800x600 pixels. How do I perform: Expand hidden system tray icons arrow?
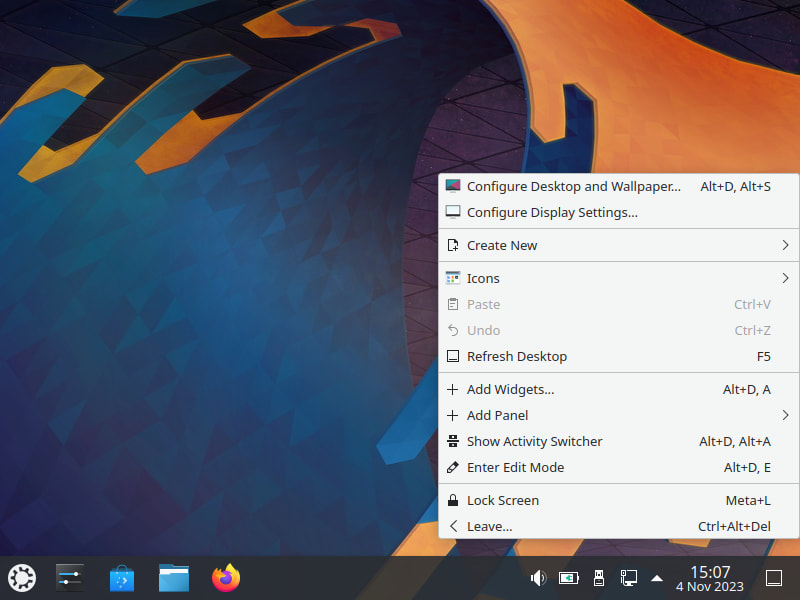point(657,578)
